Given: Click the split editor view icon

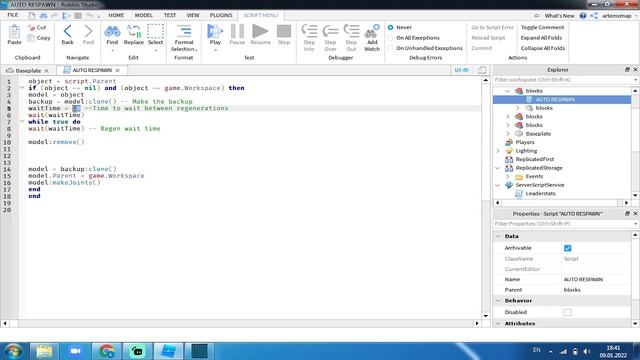Looking at the screenshot, I should 482,70.
